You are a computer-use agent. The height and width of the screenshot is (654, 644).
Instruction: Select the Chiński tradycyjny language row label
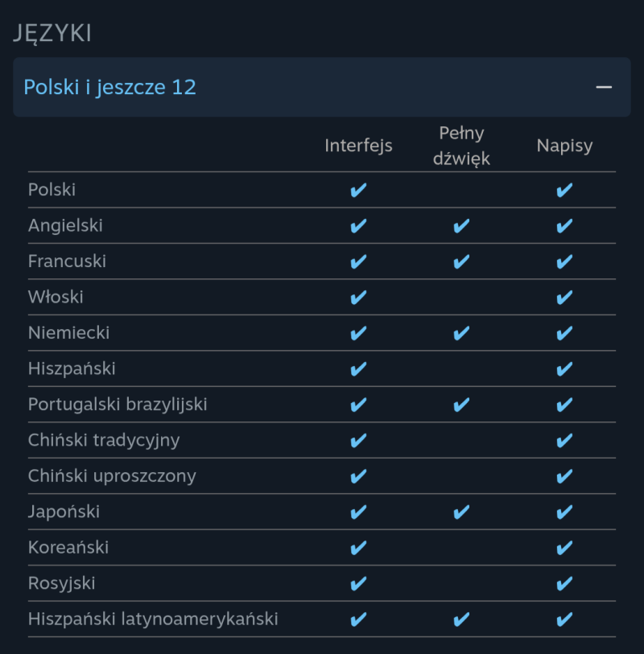(104, 440)
